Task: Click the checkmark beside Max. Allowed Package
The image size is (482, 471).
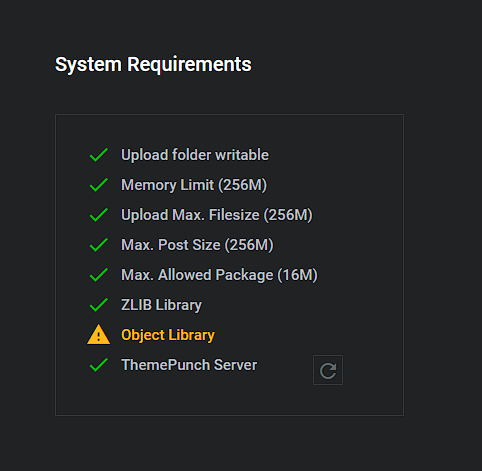Action: pyautogui.click(x=99, y=275)
